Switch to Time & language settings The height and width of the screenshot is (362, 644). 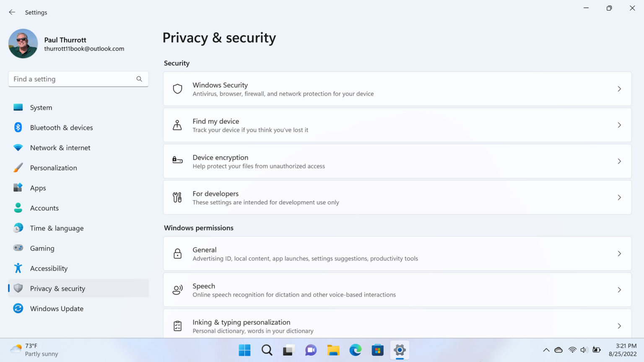coord(57,228)
